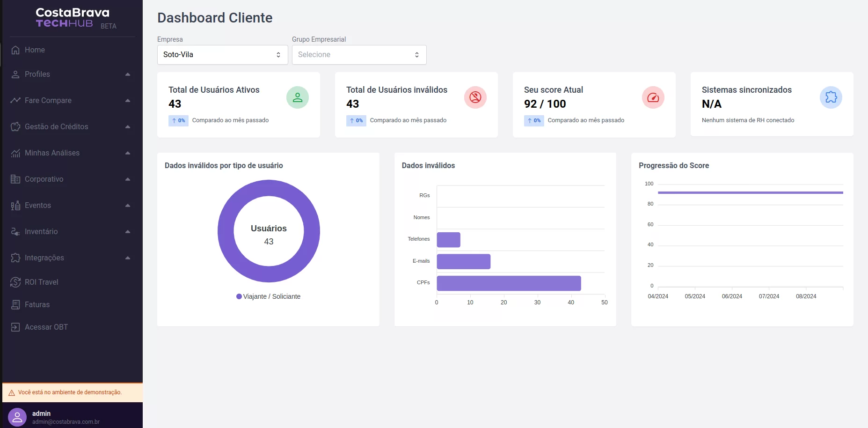The width and height of the screenshot is (868, 428).
Task: Expand the Gestão de Créditos chevron
Action: 128,127
